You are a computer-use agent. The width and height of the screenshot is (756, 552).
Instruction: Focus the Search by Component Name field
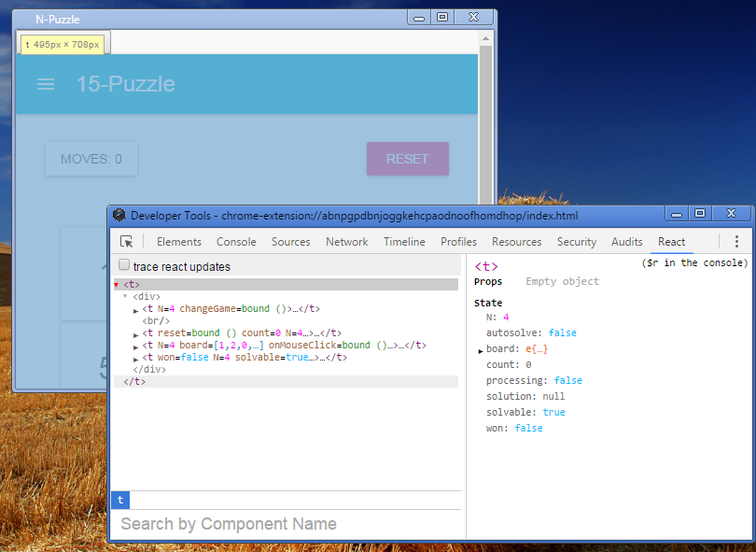point(287,524)
